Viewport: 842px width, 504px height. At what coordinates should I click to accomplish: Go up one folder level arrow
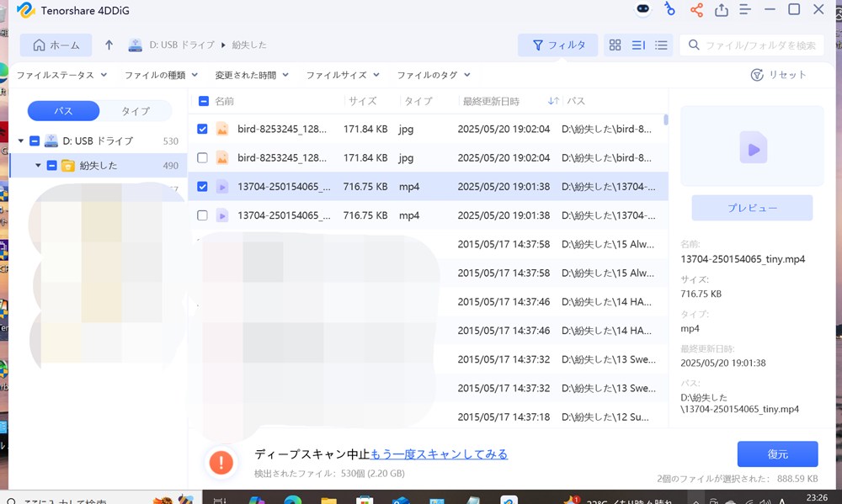click(109, 45)
